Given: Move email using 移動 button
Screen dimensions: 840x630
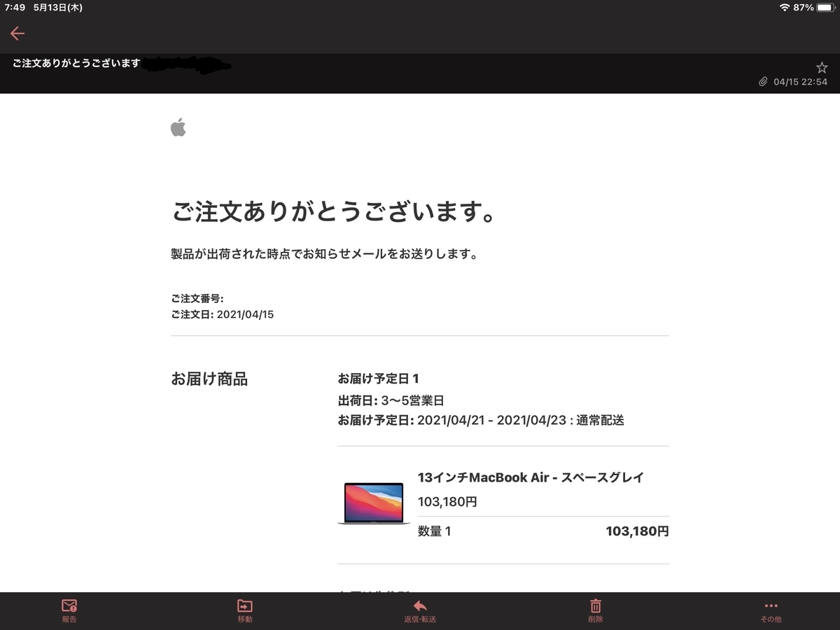Looking at the screenshot, I should coord(245,610).
